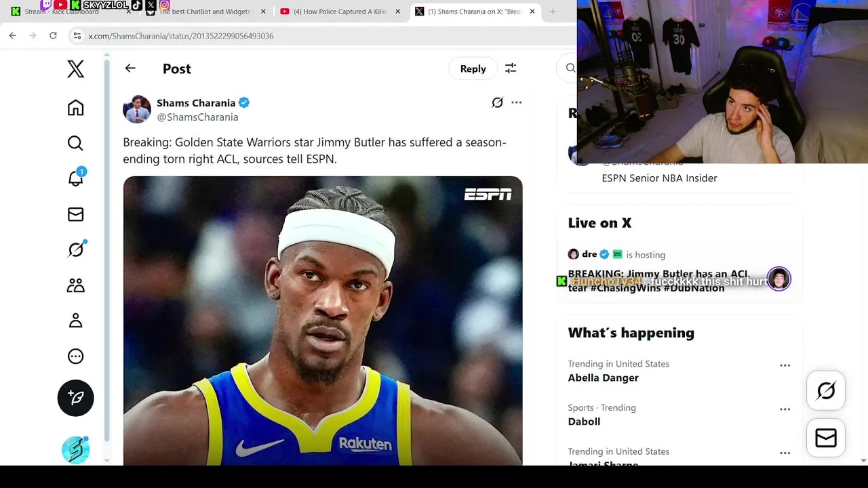Open Shams Charania profile name

tap(196, 103)
